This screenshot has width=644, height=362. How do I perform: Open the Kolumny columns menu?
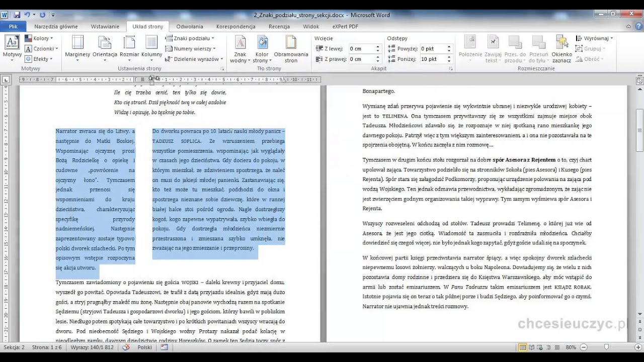click(x=151, y=48)
